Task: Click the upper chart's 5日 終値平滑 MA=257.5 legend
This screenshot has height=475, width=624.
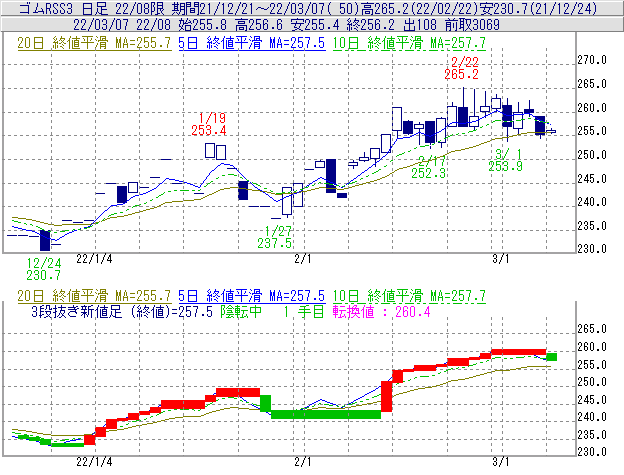Action: tap(252, 43)
